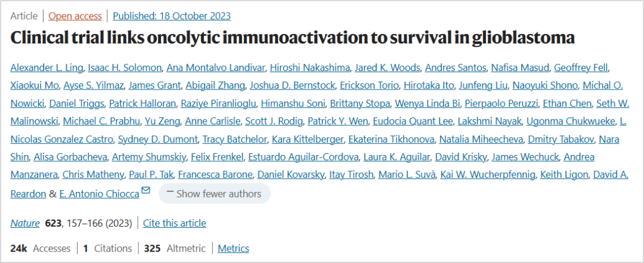Image resolution: width=644 pixels, height=263 pixels.
Task: Select Cite this article
Action: tap(175, 223)
